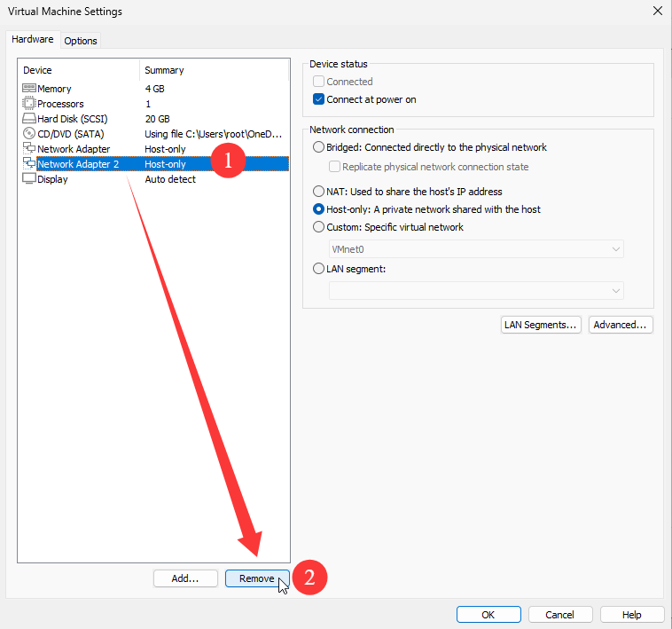Toggle Connect at power on checkbox
The height and width of the screenshot is (629, 672).
tap(319, 99)
